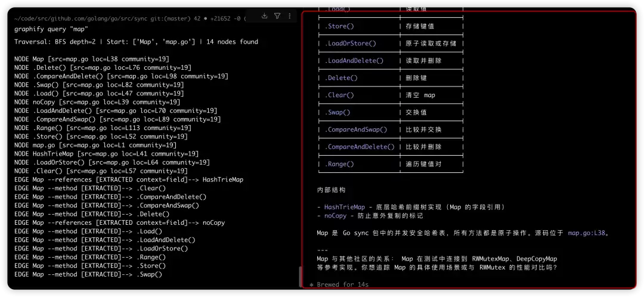Click the '内部结构' heading

click(331, 190)
